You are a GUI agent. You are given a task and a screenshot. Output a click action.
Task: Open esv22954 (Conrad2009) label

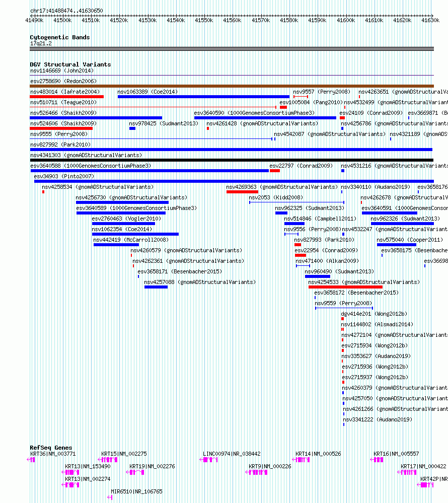[327, 251]
